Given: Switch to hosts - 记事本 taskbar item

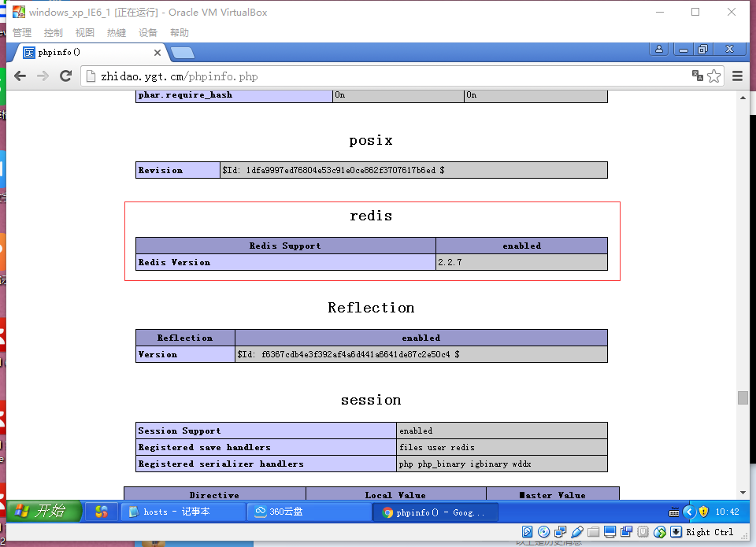Looking at the screenshot, I should (182, 512).
